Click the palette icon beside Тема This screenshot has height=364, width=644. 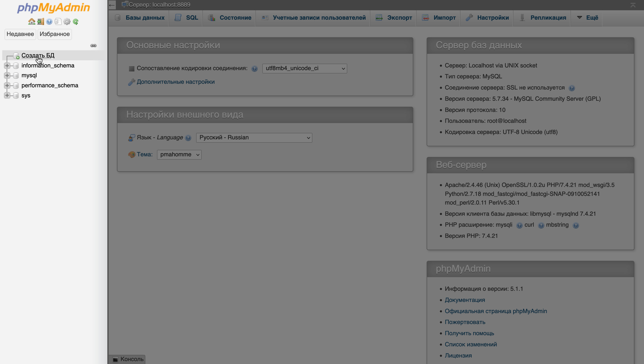point(132,155)
